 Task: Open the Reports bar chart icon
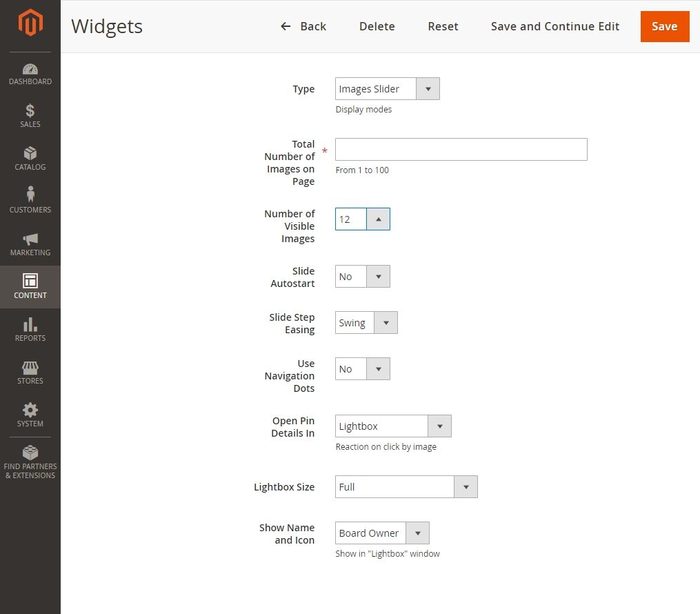[x=30, y=324]
